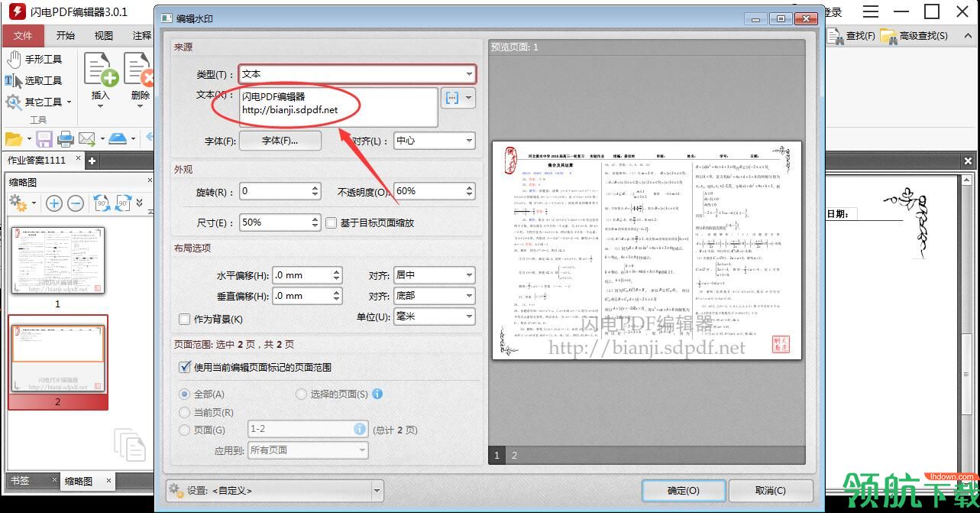Add a new document tab with plus icon
Viewport: 980px width, 513px height.
(92, 161)
